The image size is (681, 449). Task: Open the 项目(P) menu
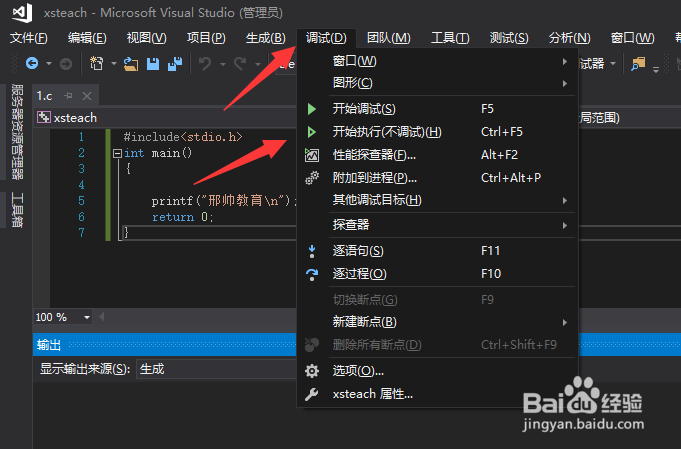click(206, 38)
